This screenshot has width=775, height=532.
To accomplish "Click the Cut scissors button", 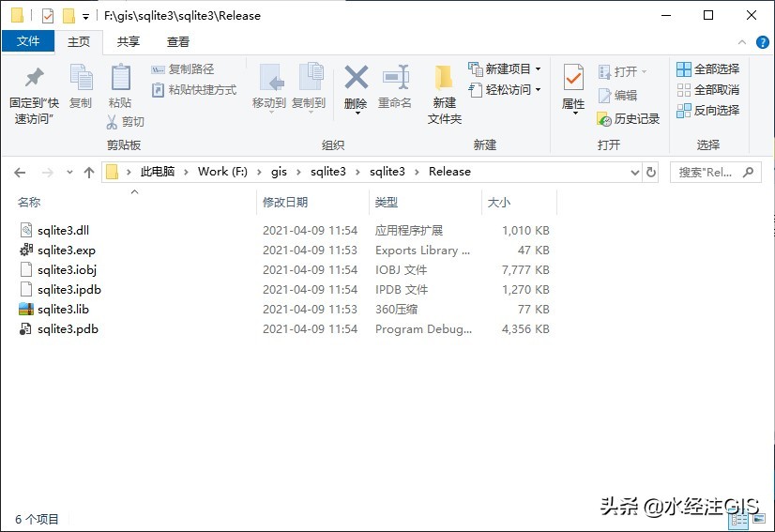I will [125, 122].
